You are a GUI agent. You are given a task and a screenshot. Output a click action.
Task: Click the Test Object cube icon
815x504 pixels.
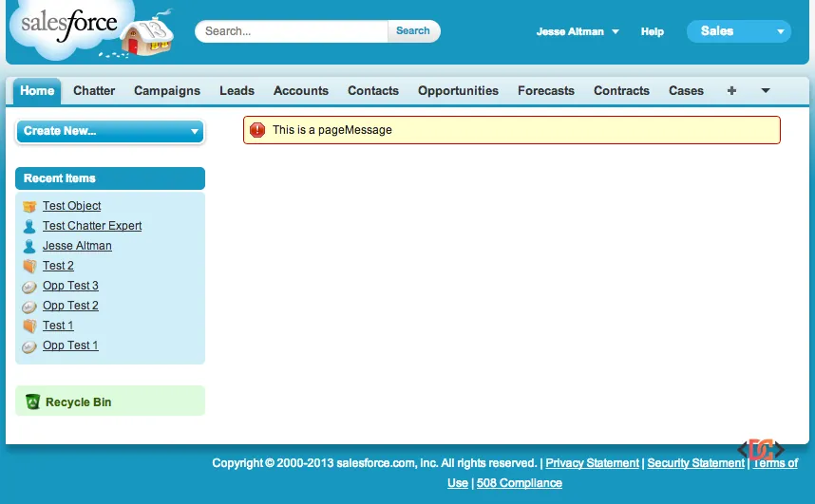[29, 206]
